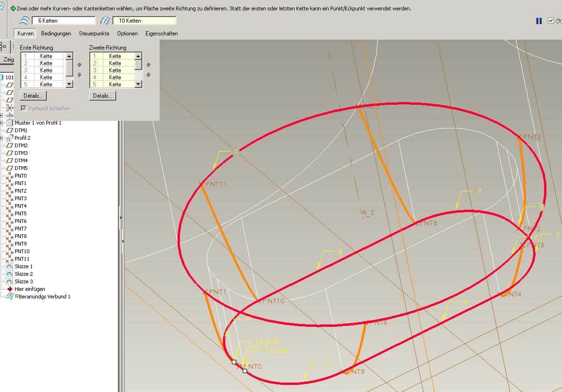Click the Zweite Richtung list scrollbar thumb

[138, 65]
